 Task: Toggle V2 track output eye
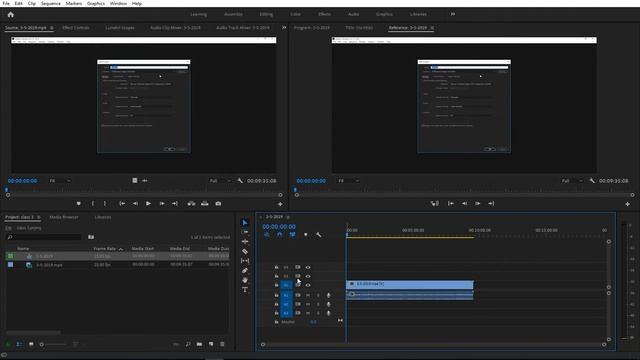308,276
